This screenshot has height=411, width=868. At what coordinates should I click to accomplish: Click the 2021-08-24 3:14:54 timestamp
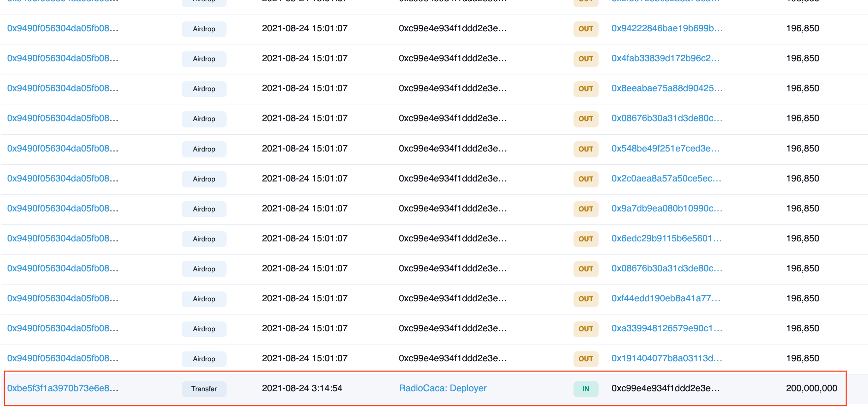click(302, 388)
